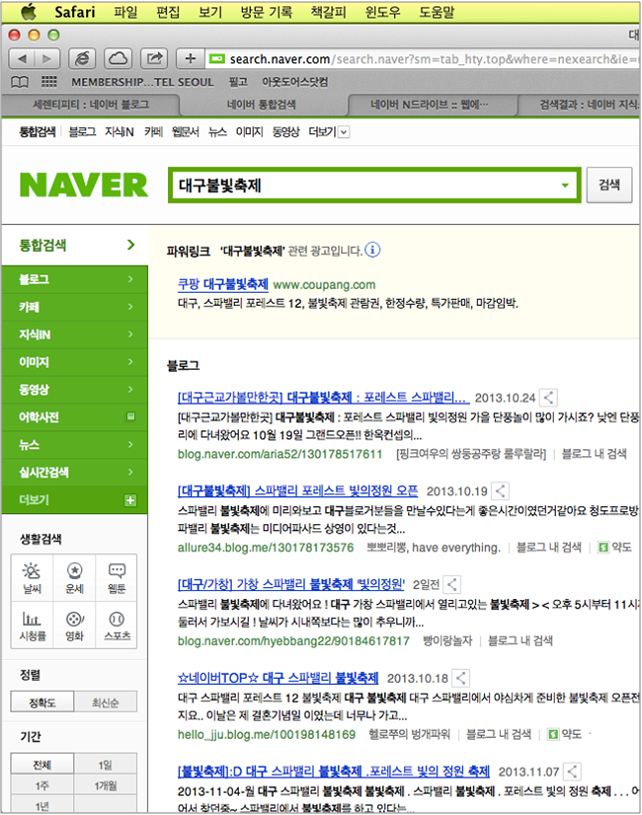
Task: Expand 더보기 plus in green sidebar
Action: pyautogui.click(x=129, y=500)
